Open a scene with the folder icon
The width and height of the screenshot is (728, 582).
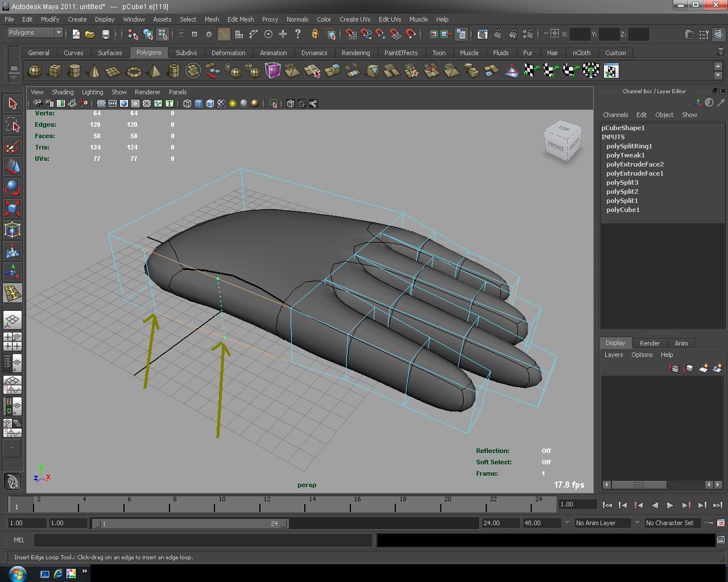(x=90, y=34)
